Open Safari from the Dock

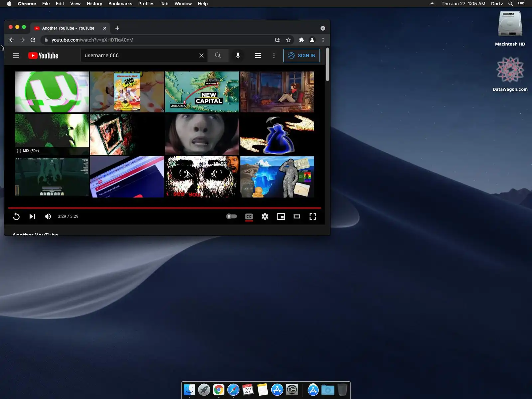(x=233, y=390)
